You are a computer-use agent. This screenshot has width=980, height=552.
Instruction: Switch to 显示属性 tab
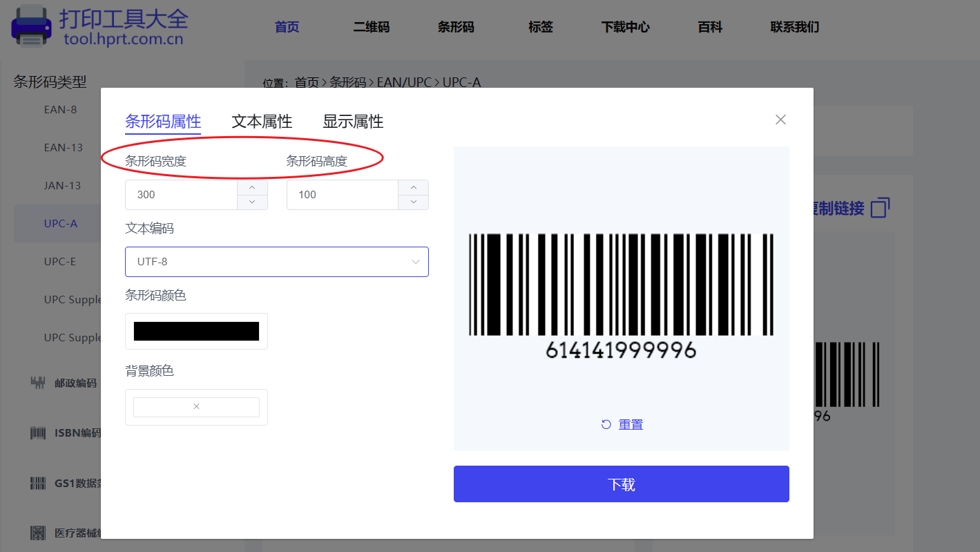pyautogui.click(x=353, y=122)
